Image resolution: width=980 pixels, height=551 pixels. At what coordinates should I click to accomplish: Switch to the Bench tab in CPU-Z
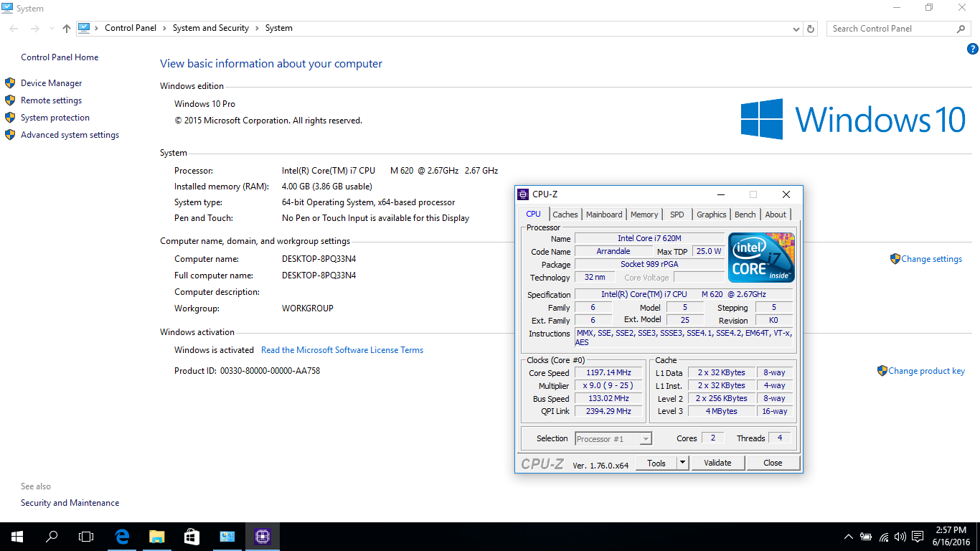745,215
